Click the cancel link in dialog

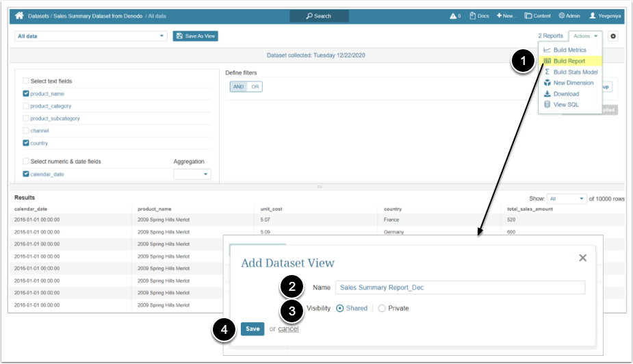[x=288, y=329]
